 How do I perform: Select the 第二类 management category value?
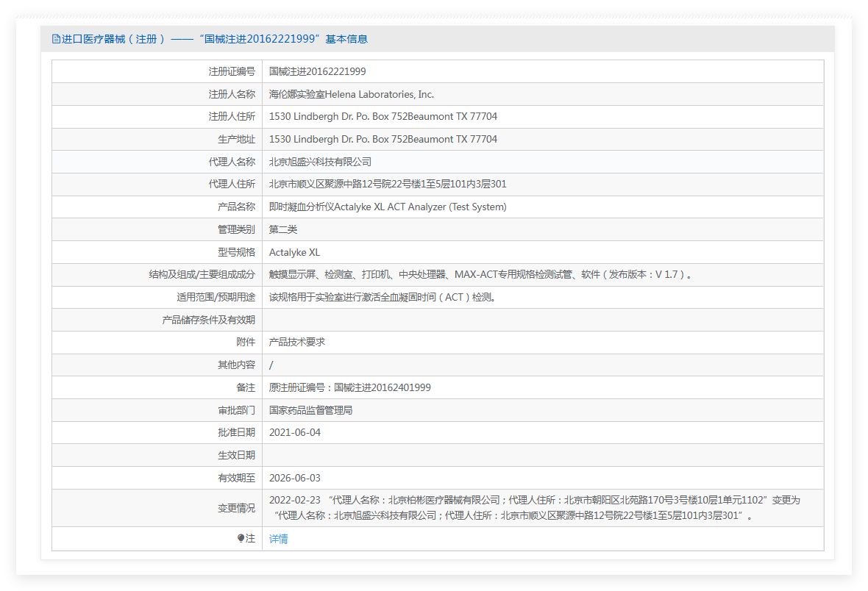[x=283, y=229]
